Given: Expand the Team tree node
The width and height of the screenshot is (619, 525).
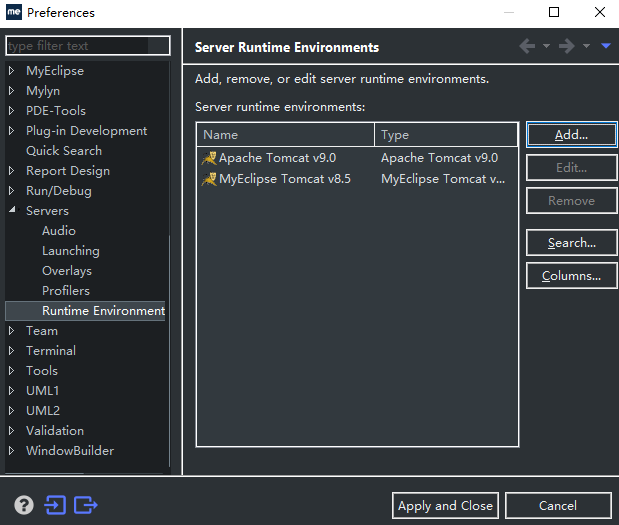Looking at the screenshot, I should pyautogui.click(x=11, y=331).
